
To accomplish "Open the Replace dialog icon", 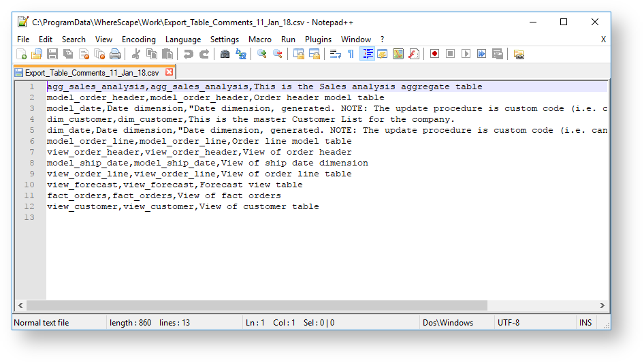I will point(241,54).
